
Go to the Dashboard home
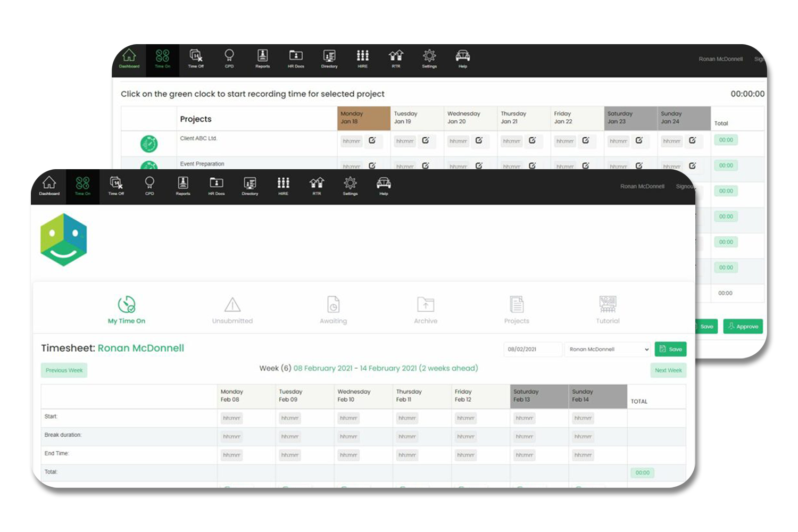click(49, 186)
